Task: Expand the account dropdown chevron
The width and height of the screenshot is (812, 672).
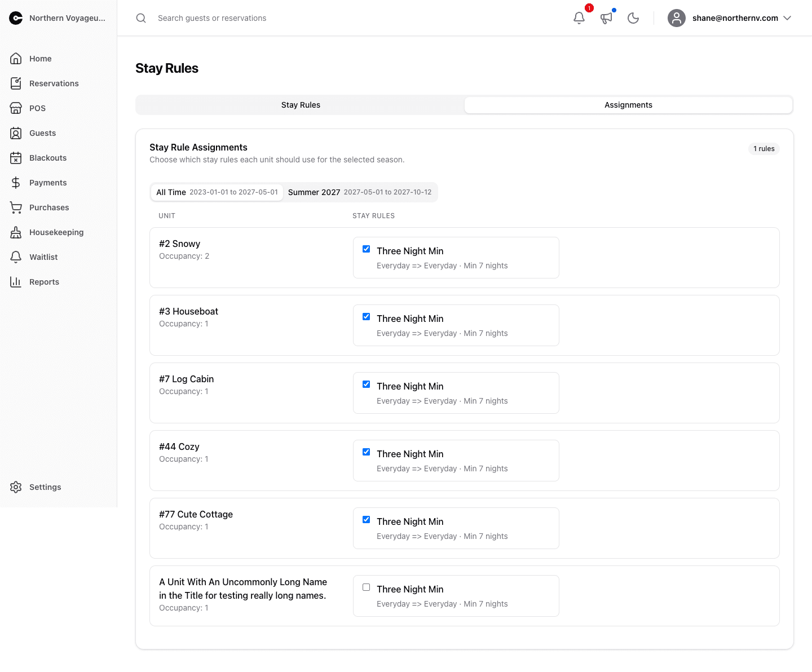Action: (x=787, y=18)
